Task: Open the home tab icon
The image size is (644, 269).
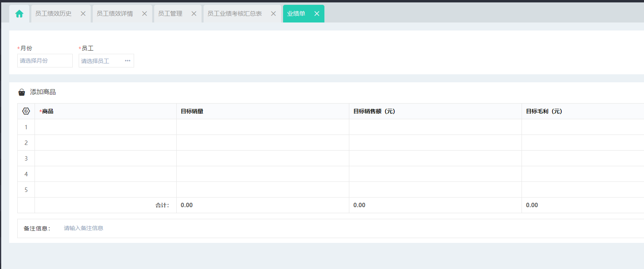Action: point(19,14)
